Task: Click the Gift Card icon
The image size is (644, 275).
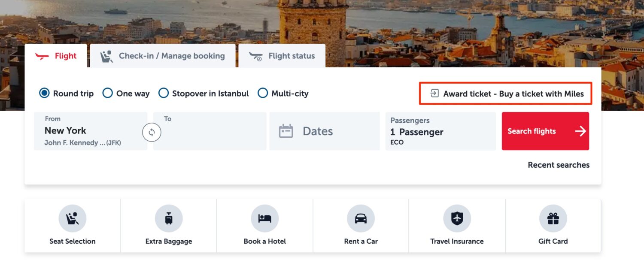Action: pos(553,218)
